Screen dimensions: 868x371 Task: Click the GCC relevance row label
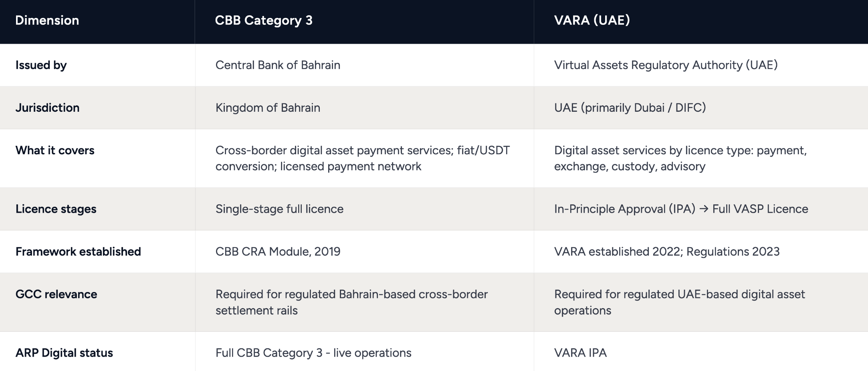56,294
